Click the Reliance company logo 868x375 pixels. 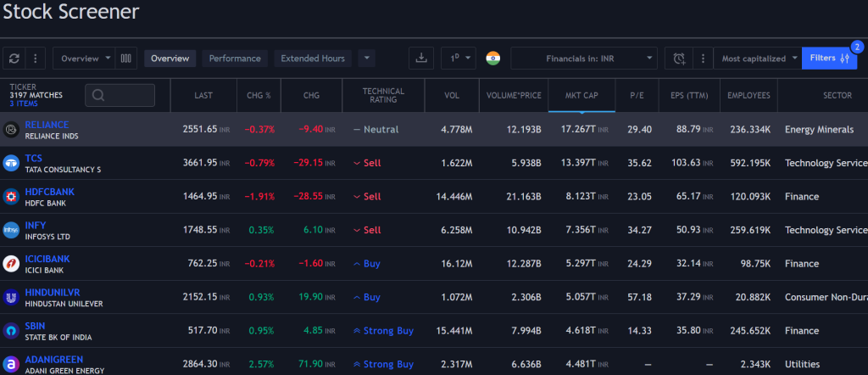11,130
